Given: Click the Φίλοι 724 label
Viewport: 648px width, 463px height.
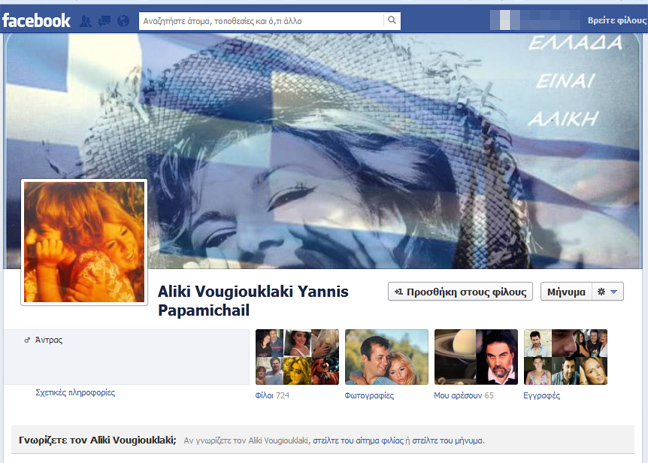Looking at the screenshot, I should [273, 395].
